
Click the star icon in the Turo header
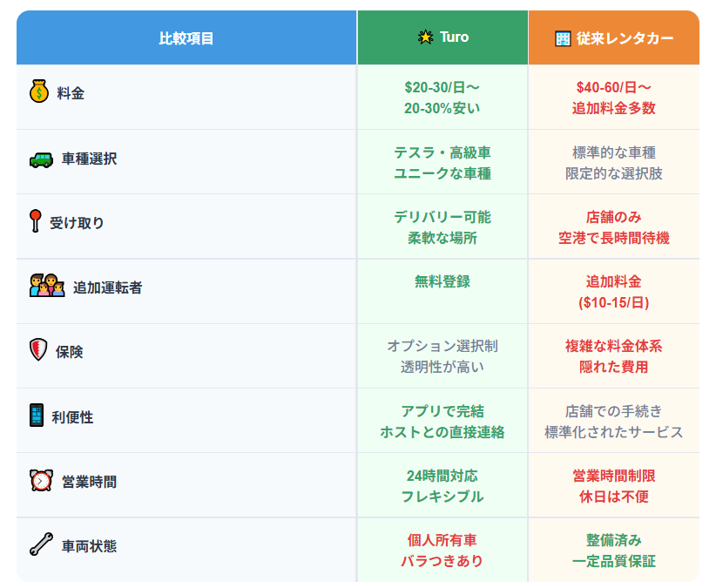click(426, 37)
